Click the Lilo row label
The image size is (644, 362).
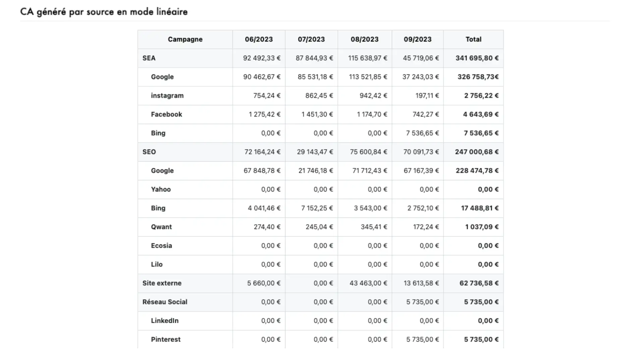coord(157,264)
